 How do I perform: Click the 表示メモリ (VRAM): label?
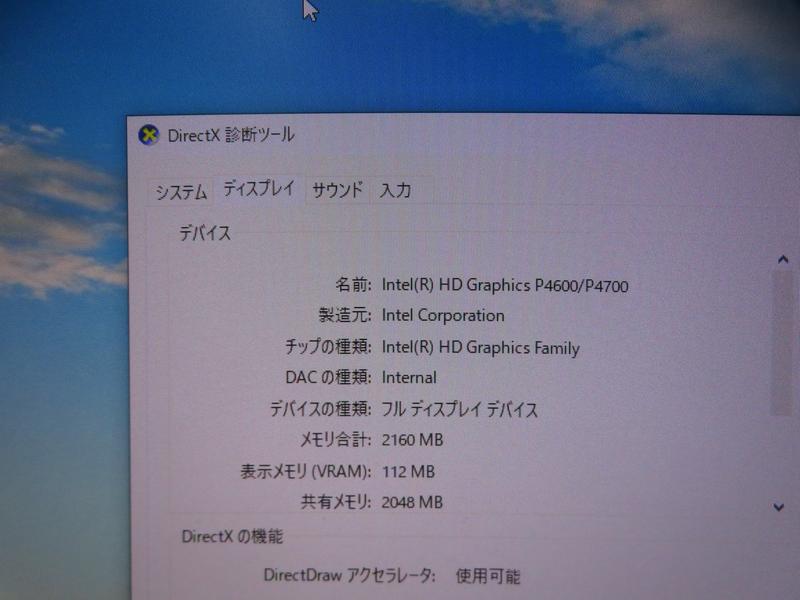pyautogui.click(x=306, y=471)
